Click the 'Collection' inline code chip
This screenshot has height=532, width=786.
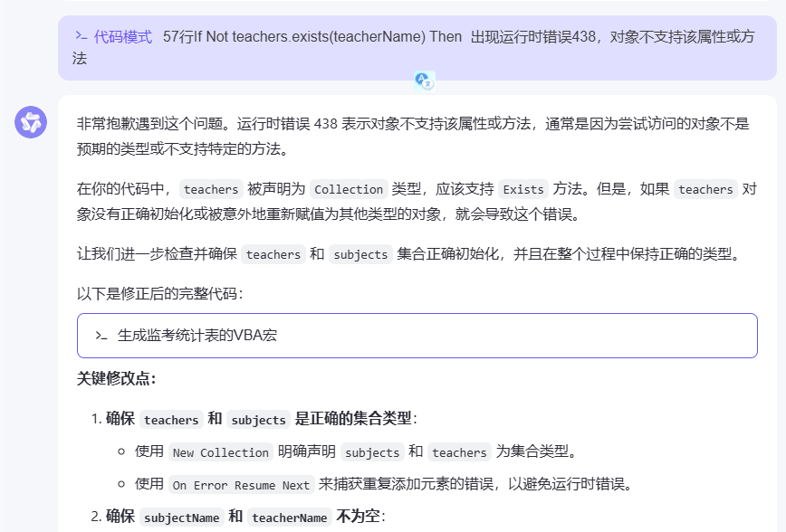(349, 189)
